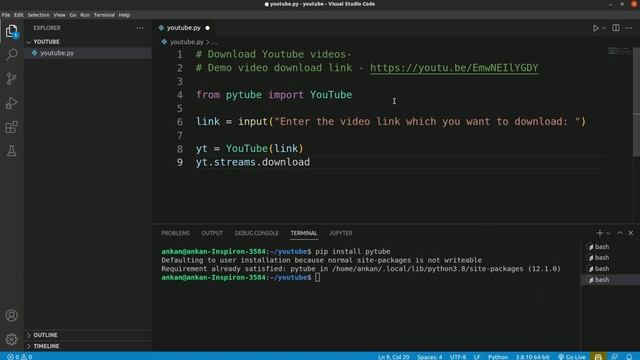Follow the youtu.be demo video link
This screenshot has height=360, width=640.
[454, 68]
